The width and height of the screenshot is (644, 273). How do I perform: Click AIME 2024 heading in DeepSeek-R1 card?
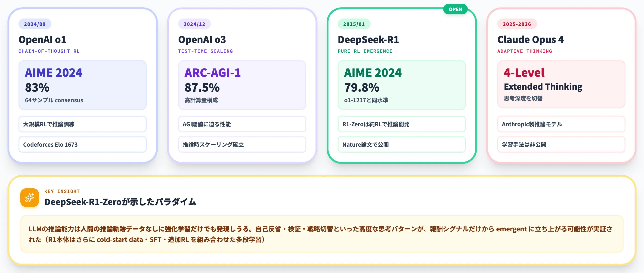[x=373, y=72]
